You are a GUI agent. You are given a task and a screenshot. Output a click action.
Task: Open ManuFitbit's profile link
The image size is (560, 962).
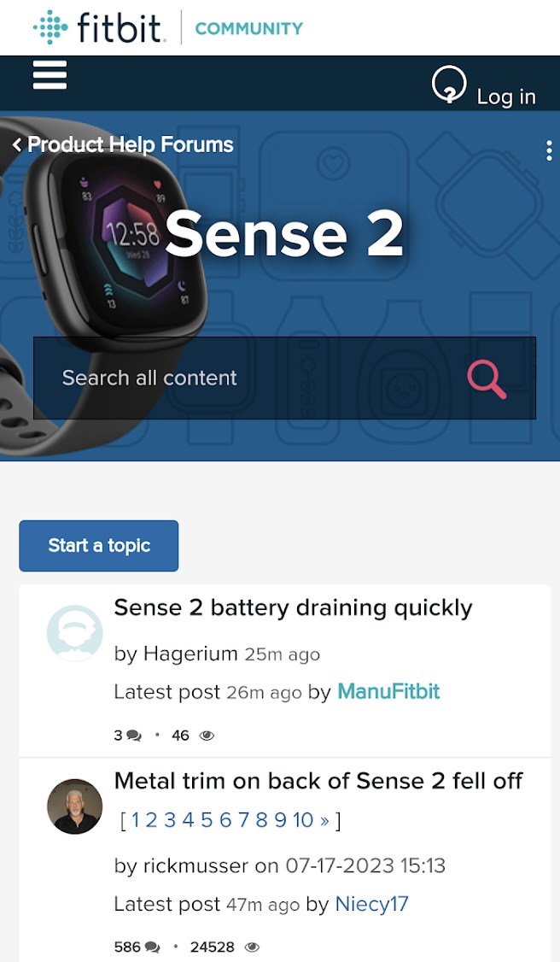coord(388,691)
